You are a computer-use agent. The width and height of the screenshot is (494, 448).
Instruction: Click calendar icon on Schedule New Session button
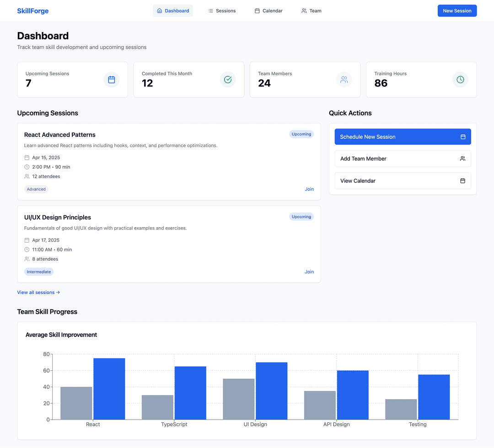click(x=463, y=137)
